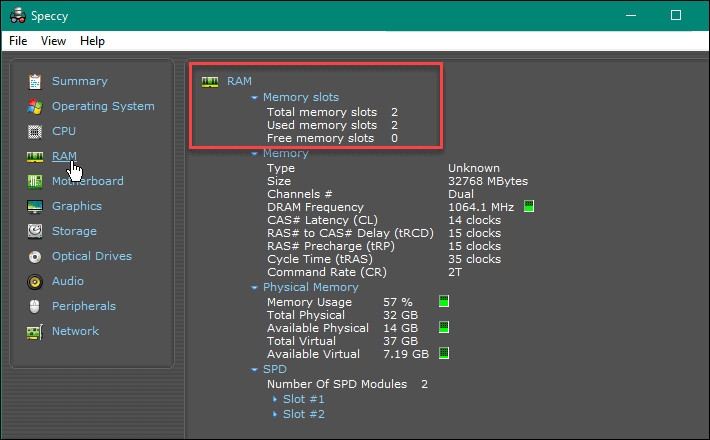
Task: Click the CPU chip icon
Action: coord(35,132)
